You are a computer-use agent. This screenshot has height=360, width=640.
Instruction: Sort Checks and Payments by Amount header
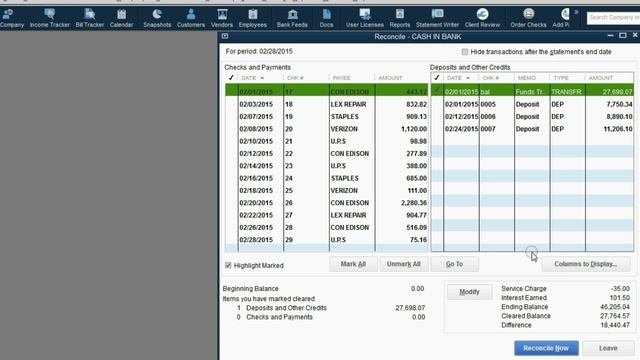(x=402, y=78)
